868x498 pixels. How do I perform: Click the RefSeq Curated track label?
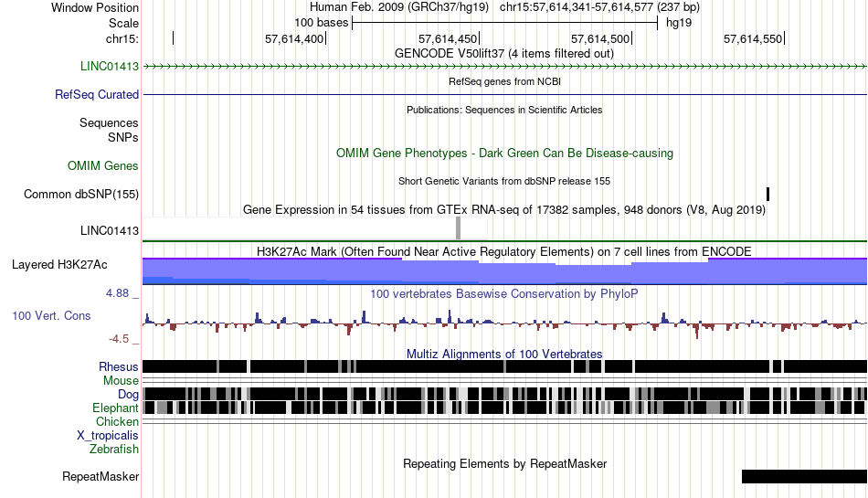(x=97, y=95)
